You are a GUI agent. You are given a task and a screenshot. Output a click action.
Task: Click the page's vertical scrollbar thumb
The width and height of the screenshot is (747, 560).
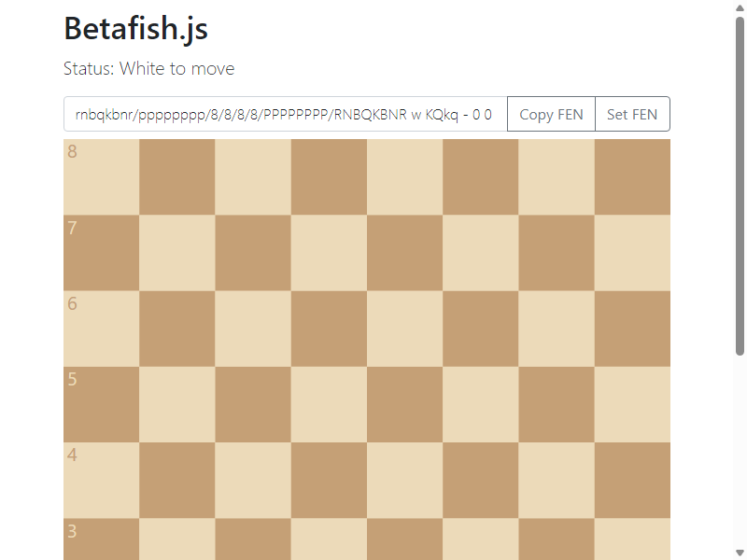click(x=740, y=186)
